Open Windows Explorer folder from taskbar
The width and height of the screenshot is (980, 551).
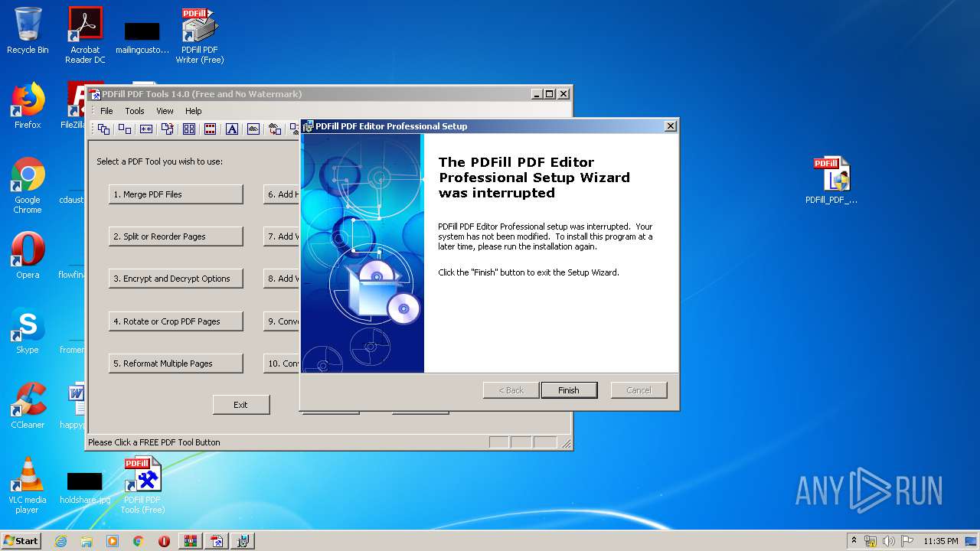click(87, 541)
